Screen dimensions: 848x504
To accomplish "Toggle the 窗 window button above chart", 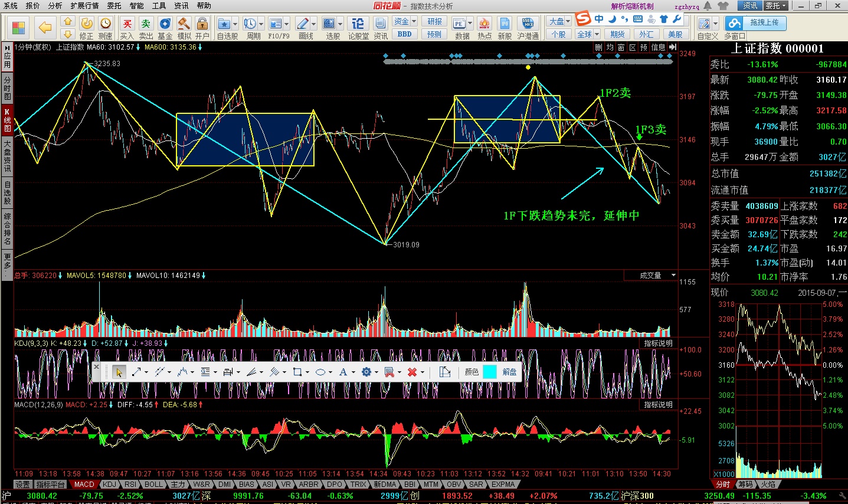I will point(621,47).
